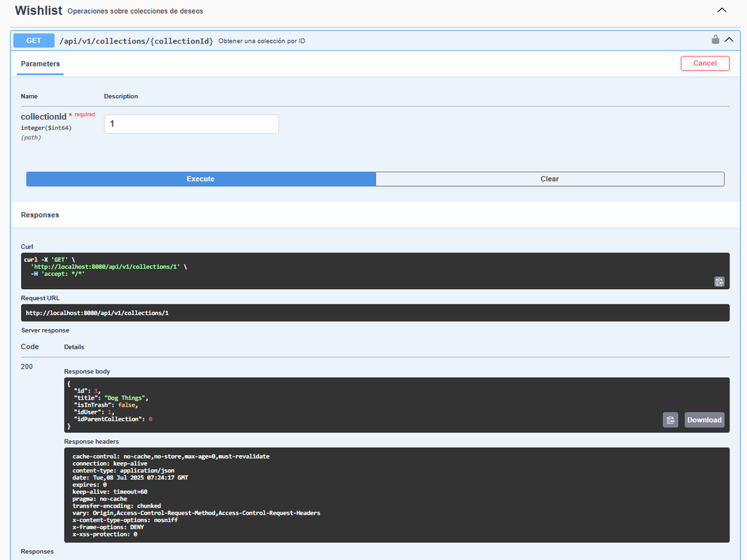Viewport: 747px width, 560px height.
Task: Click the authorization lock icon on the GET endpoint
Action: tap(715, 39)
